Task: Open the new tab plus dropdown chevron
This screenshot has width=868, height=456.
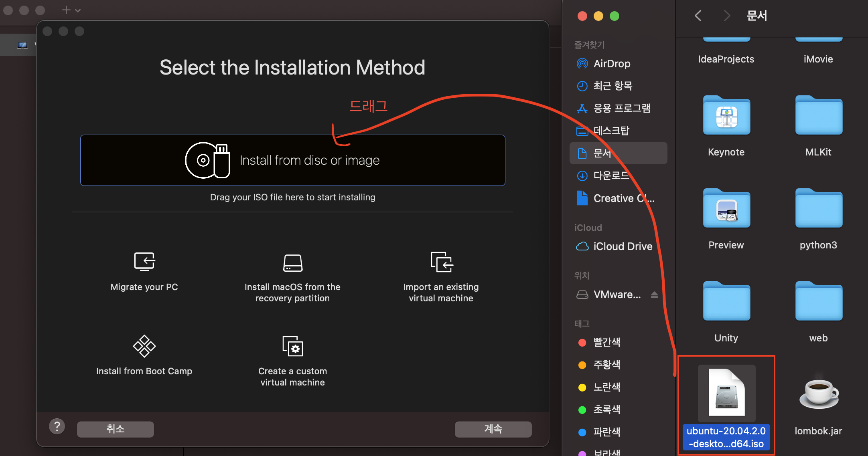Action: (x=78, y=11)
